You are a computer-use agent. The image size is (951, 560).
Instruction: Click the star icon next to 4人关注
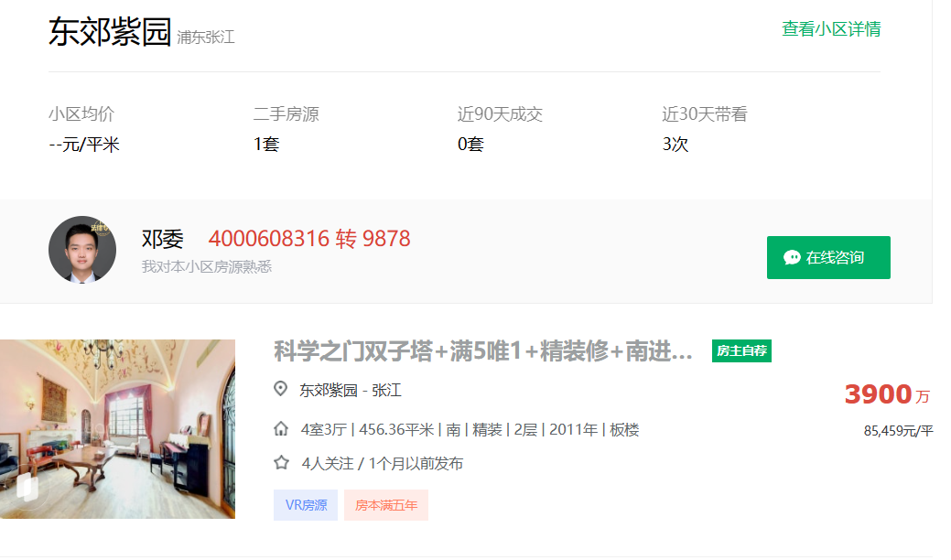[x=280, y=464]
